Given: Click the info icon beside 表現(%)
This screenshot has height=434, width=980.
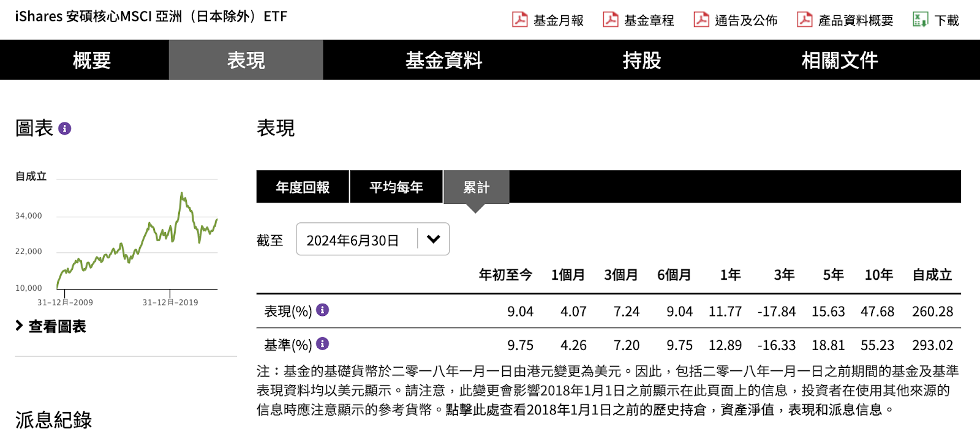Looking at the screenshot, I should pyautogui.click(x=322, y=310).
